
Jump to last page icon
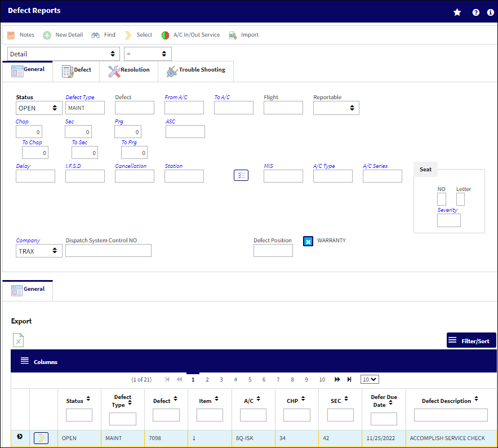349,379
